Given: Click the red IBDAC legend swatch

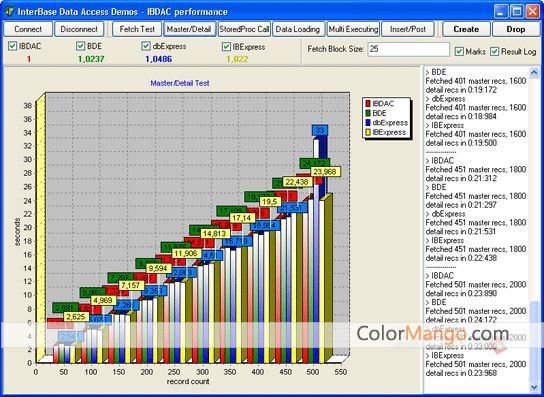Looking at the screenshot, I should tap(368, 103).
